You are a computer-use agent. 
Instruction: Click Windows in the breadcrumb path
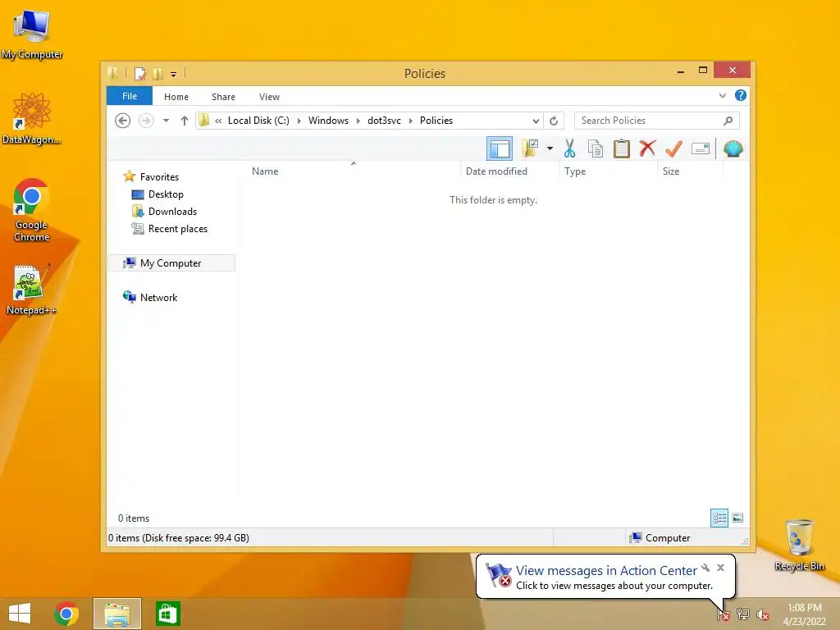click(x=328, y=121)
